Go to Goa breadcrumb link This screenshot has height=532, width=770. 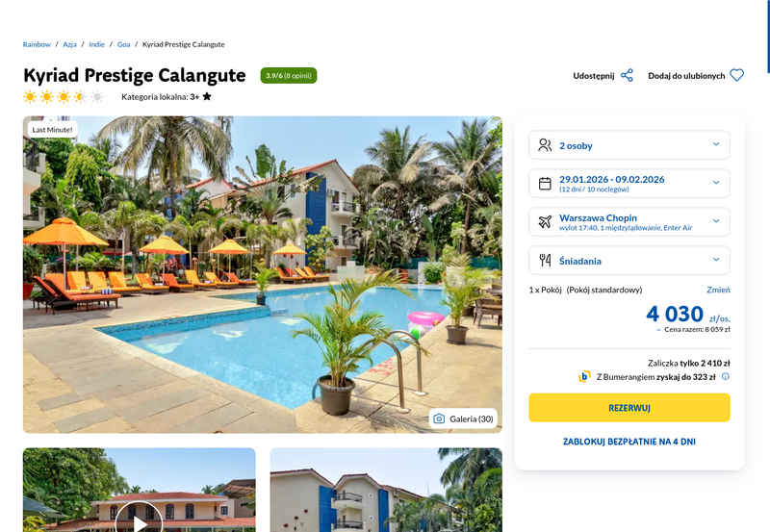[x=123, y=44]
